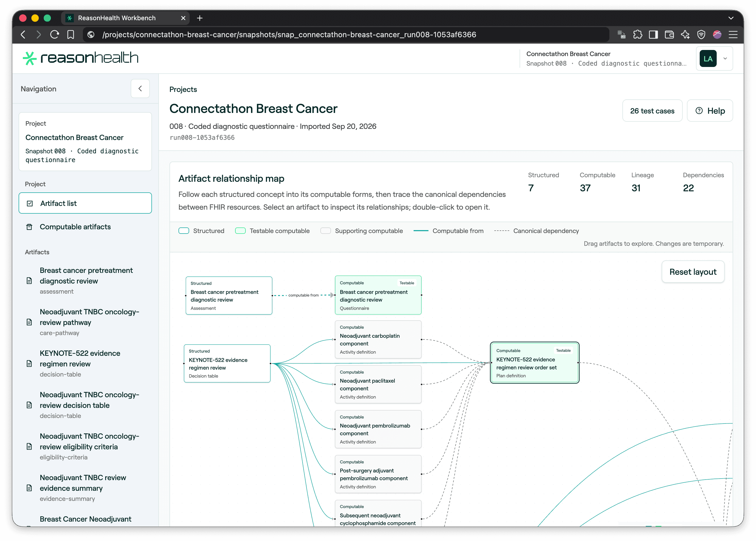Image resolution: width=756 pixels, height=541 pixels.
Task: Reload the page via refresh icon
Action: pyautogui.click(x=55, y=35)
